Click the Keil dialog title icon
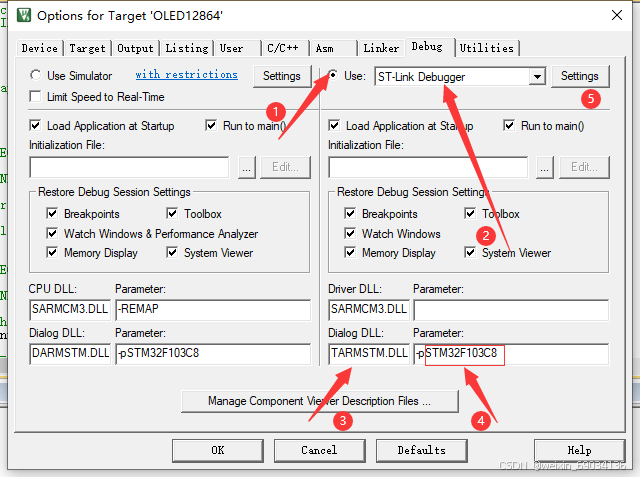Screen dimensions: 640x477 24,16
